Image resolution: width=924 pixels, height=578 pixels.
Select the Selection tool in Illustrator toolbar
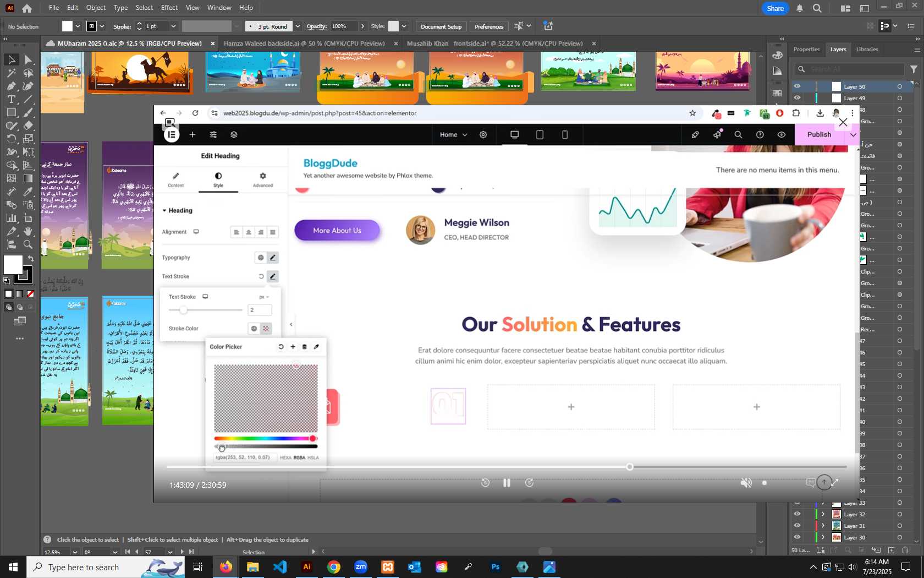[11, 59]
